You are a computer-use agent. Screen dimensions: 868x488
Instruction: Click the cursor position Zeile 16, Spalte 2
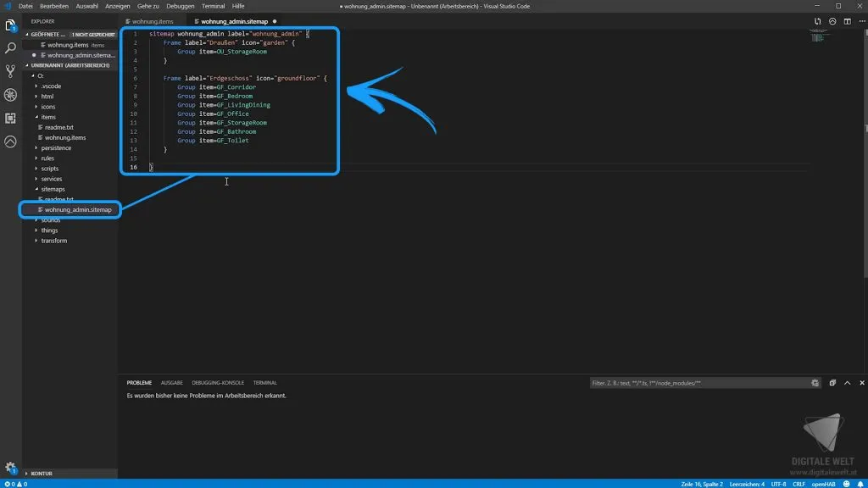[x=702, y=484]
